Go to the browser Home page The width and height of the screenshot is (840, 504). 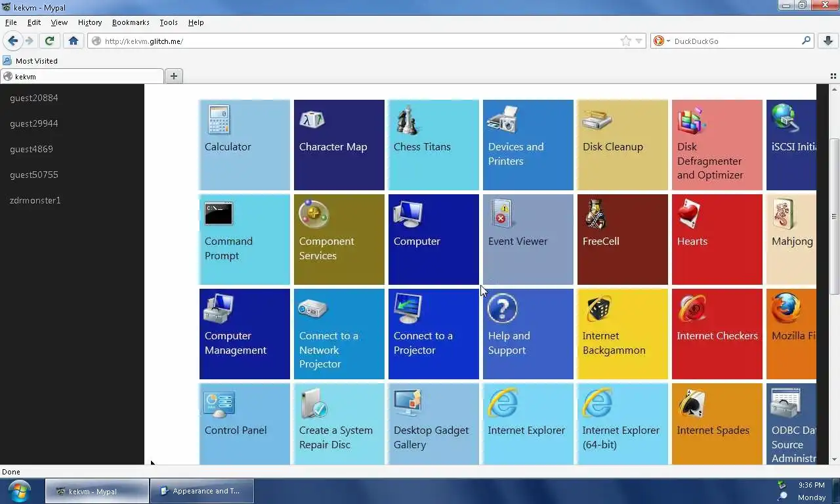[x=73, y=41]
